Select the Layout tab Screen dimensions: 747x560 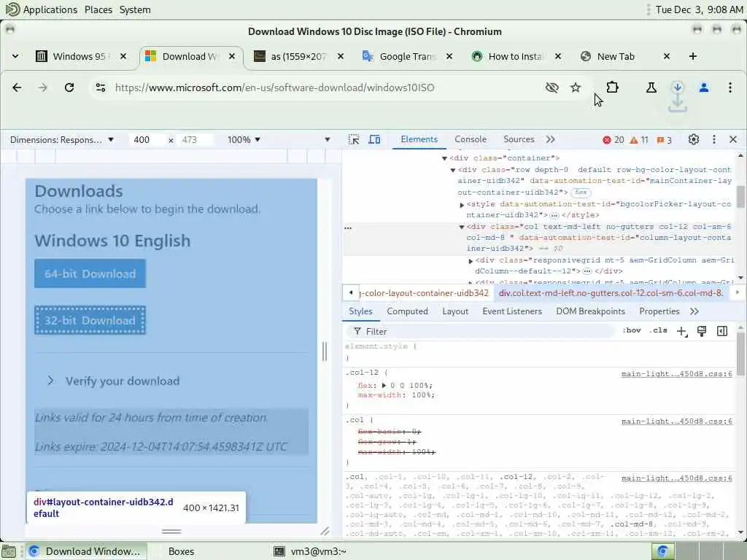tap(455, 311)
